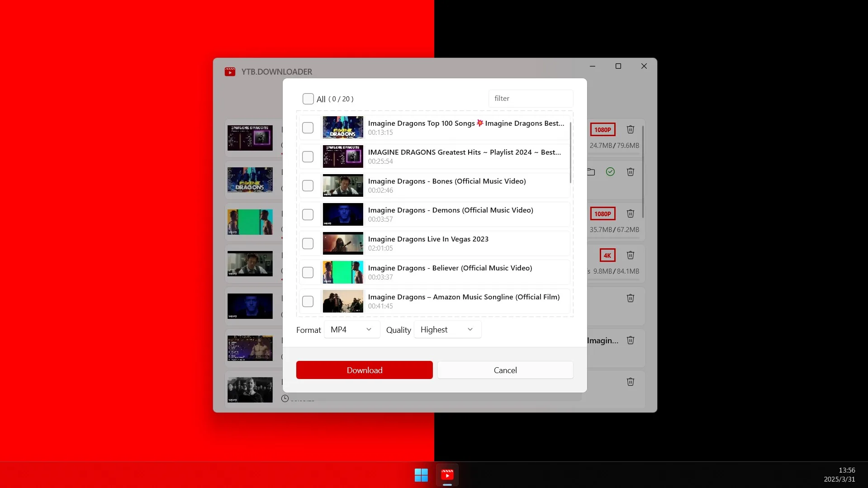
Task: Delete the 24.7MB/79.6MB download item
Action: point(630,129)
